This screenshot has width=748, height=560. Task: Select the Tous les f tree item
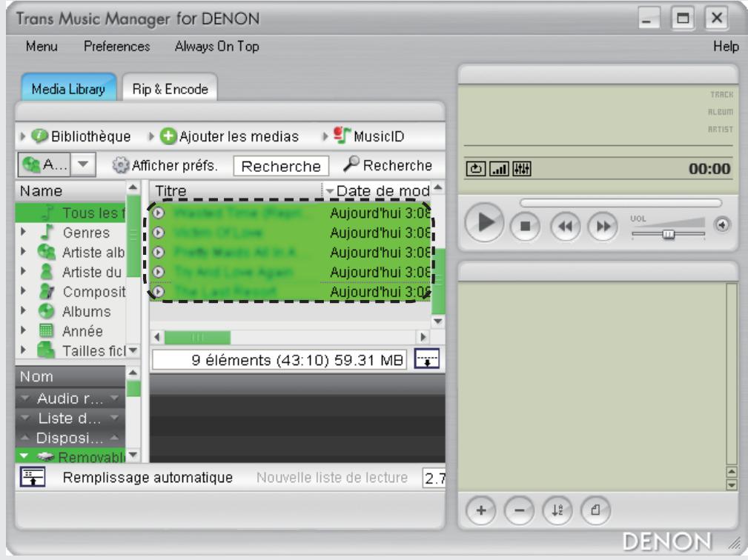[x=70, y=213]
